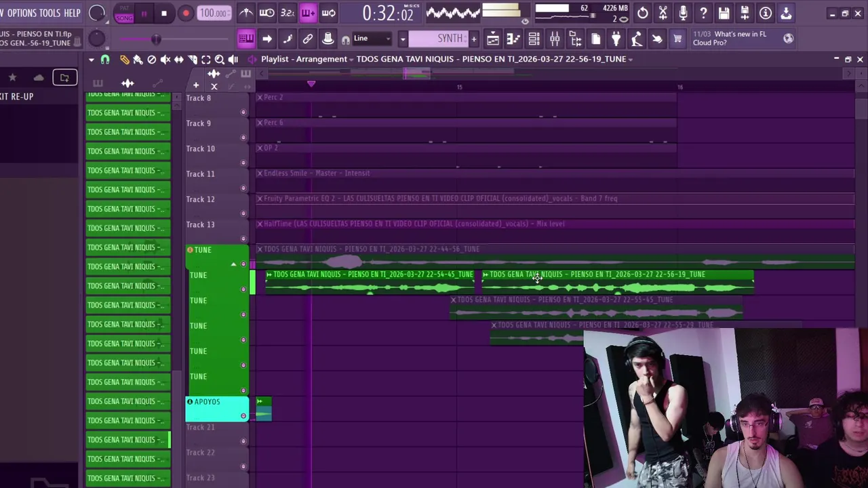Select the playlist Slice tool
This screenshot has width=868, height=488.
pos(193,60)
